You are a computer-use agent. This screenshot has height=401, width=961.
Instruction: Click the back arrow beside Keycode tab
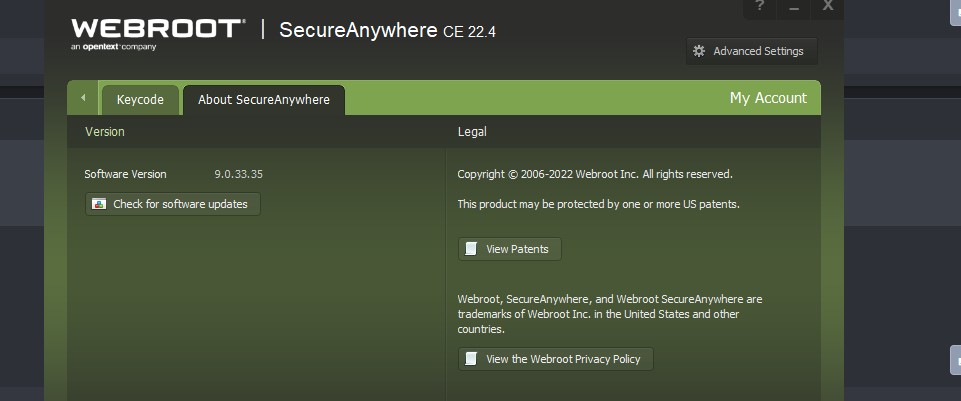[83, 98]
